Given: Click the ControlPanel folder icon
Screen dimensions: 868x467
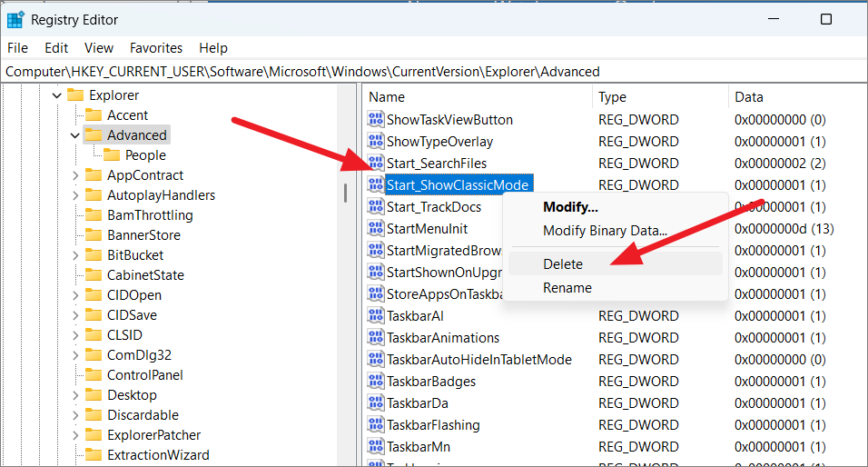Looking at the screenshot, I should click(94, 374).
